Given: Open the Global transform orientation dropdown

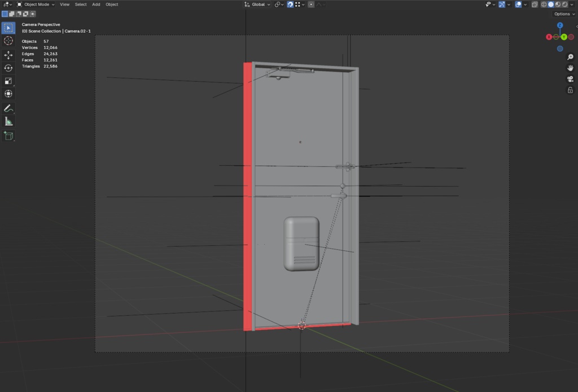Looking at the screenshot, I should (257, 5).
